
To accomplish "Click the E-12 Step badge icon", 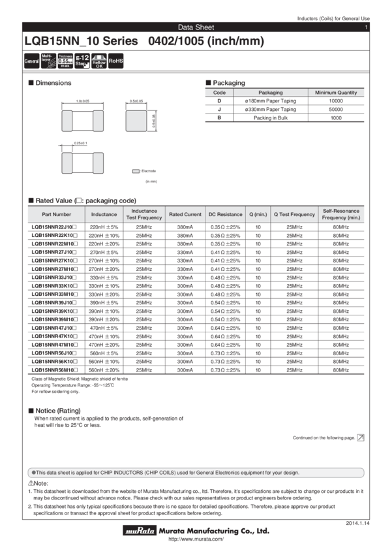I will click(x=82, y=61).
